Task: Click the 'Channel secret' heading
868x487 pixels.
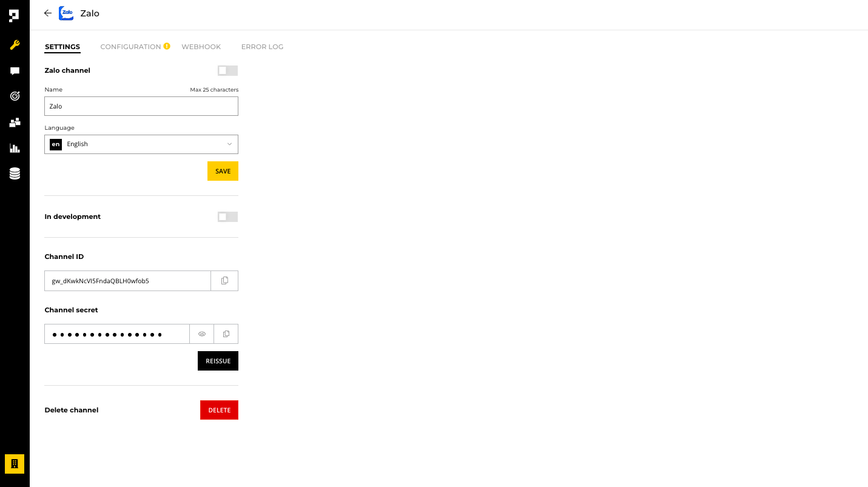Action: 71,310
